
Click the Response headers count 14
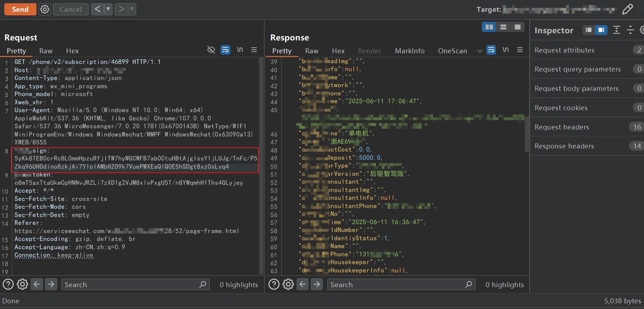tap(637, 146)
